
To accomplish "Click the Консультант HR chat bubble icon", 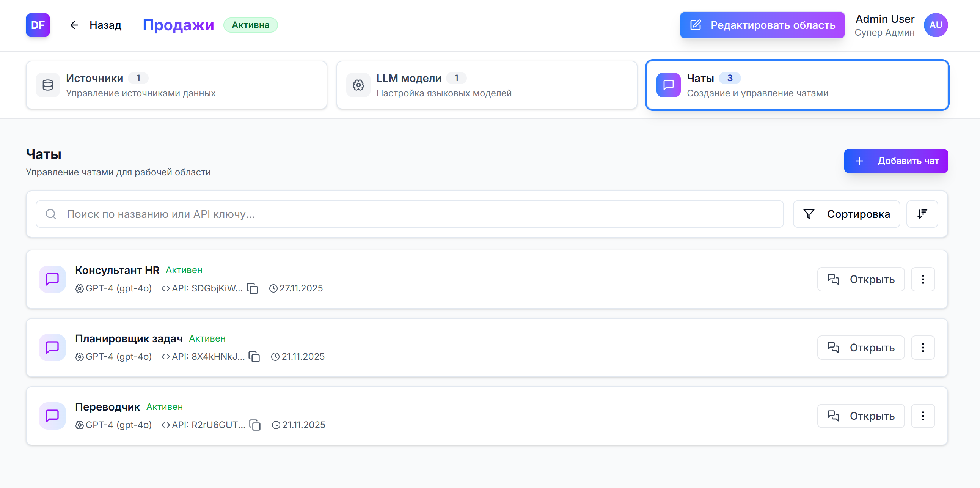I will [52, 279].
